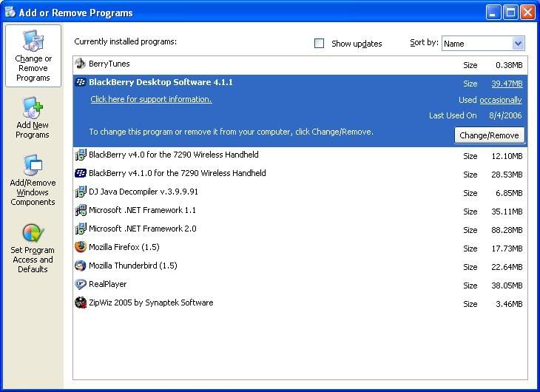
Task: Select BlackBerry v4.0 for the 7290 Wireless Handheld
Action: coord(174,155)
